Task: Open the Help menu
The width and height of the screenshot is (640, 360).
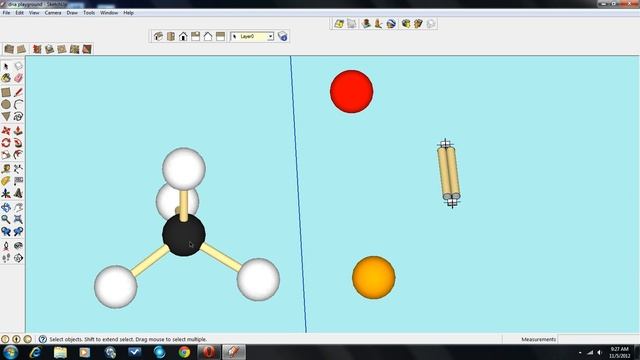Action: (x=129, y=13)
